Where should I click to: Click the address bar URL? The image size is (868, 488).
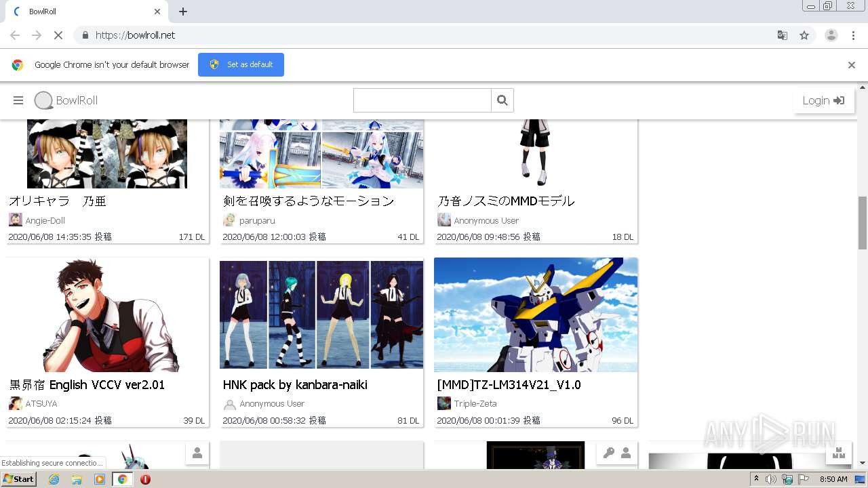coord(135,35)
